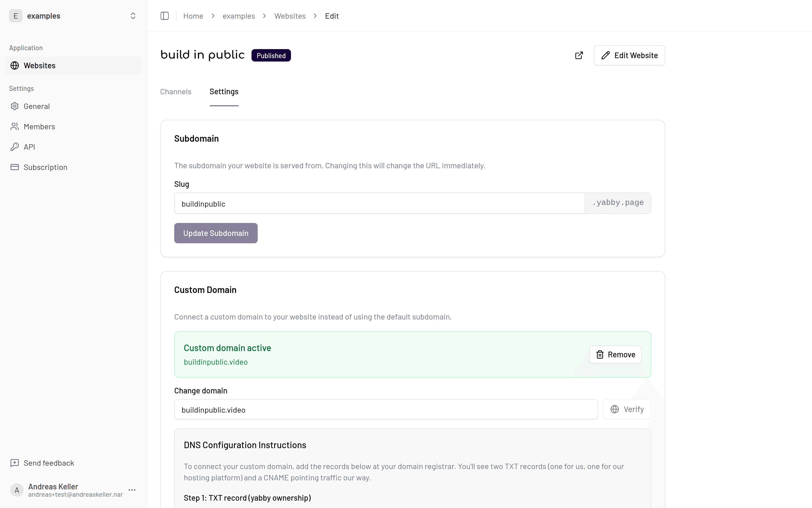812x508 pixels.
Task: Go to examples breadcrumb
Action: tap(239, 16)
